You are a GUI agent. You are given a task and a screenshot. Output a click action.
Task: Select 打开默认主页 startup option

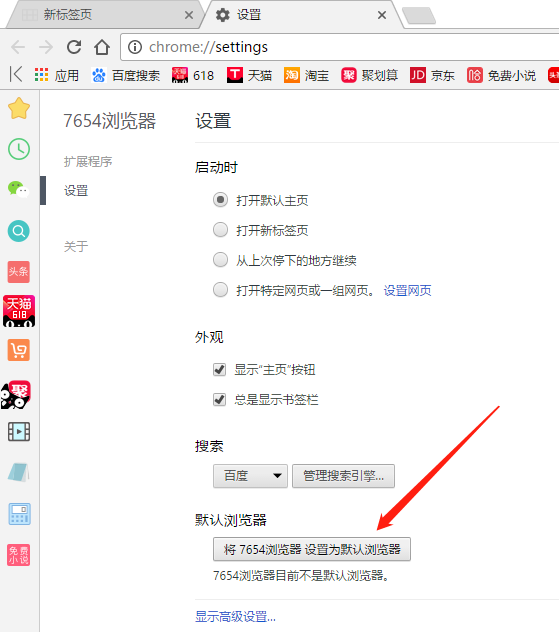[x=220, y=200]
